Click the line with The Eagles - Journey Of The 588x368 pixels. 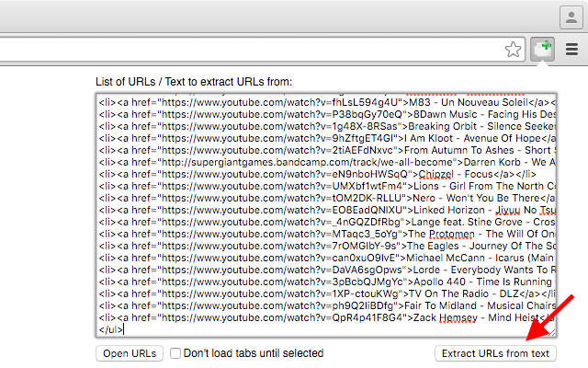coord(327,246)
